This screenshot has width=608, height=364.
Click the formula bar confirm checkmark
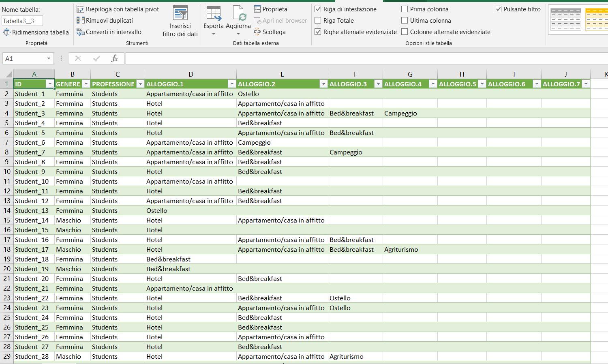[x=96, y=58]
